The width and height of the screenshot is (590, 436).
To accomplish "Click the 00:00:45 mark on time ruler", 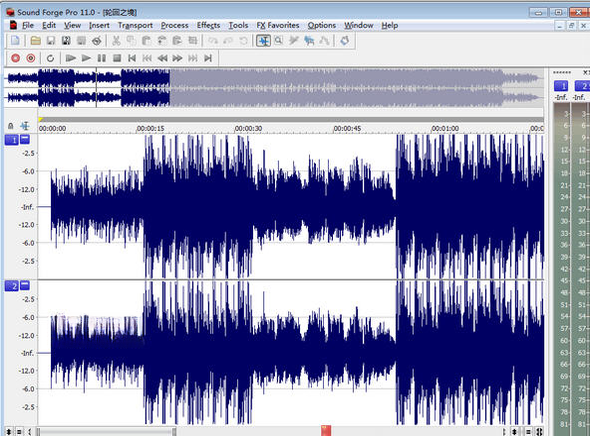I will pyautogui.click(x=347, y=128).
